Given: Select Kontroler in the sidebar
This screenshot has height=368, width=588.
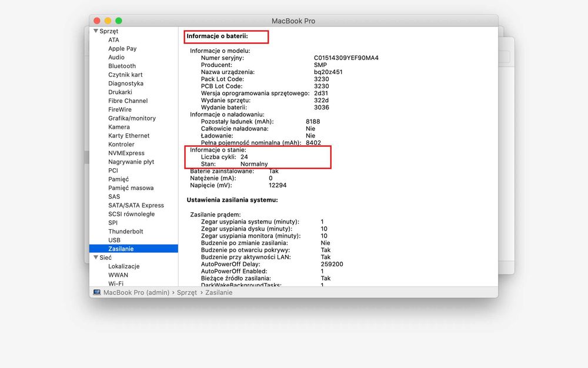Looking at the screenshot, I should [x=121, y=144].
